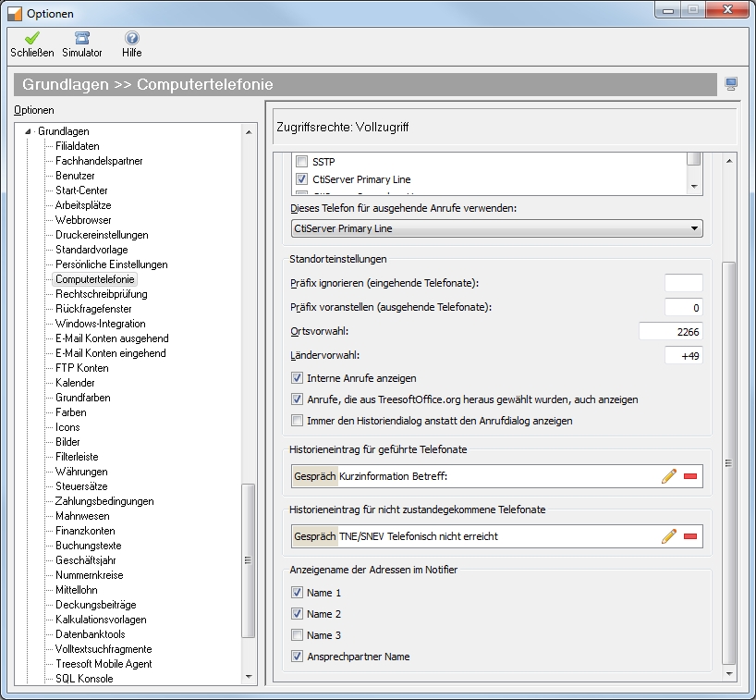This screenshot has height=700, width=756.
Task: Edit the TNE/SNEV history entry with pencil
Action: click(669, 536)
